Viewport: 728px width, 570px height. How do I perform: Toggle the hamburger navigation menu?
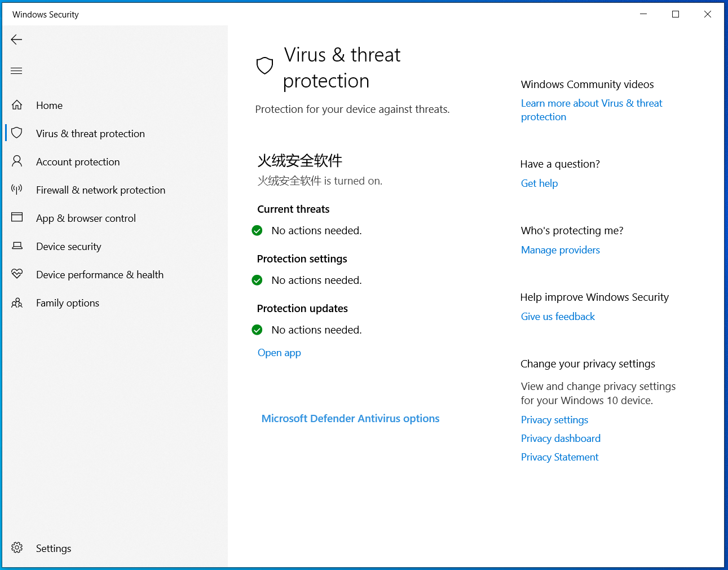16,71
